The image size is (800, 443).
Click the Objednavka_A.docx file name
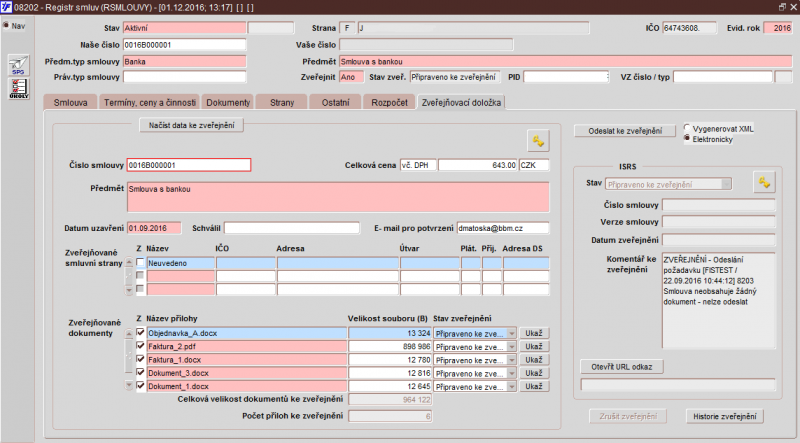247,333
